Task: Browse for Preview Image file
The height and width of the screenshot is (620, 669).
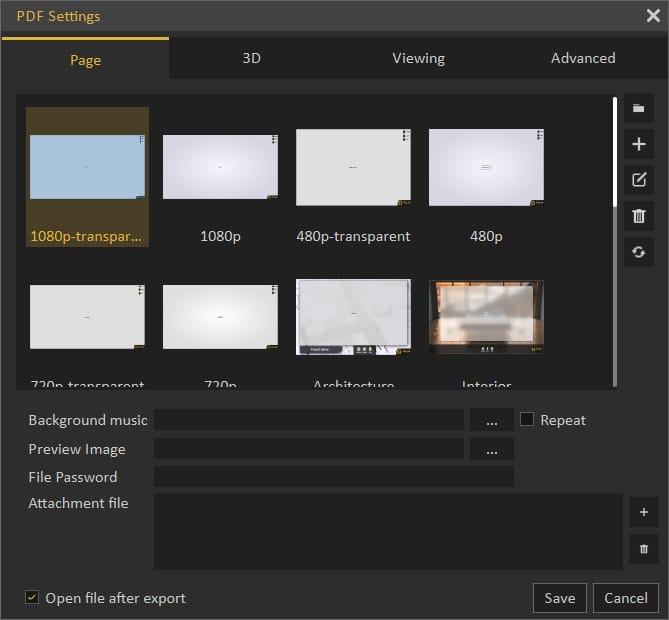Action: tap(491, 450)
